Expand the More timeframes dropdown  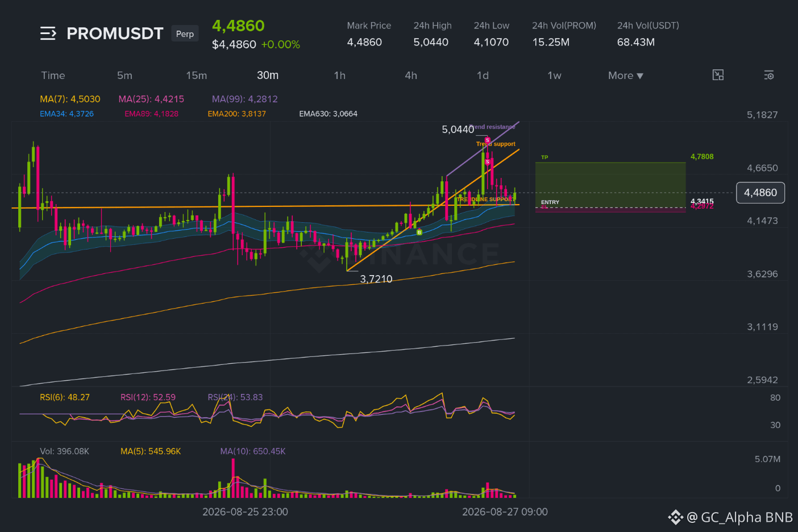click(625, 76)
